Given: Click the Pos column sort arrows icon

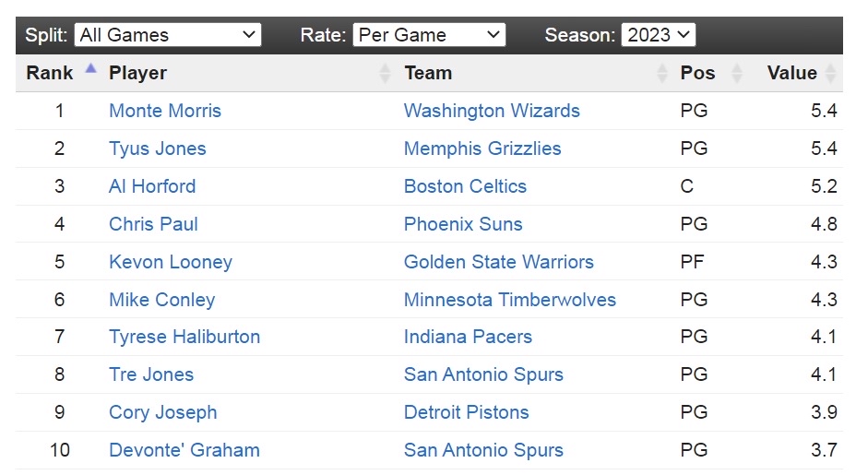Looking at the screenshot, I should 735,73.
